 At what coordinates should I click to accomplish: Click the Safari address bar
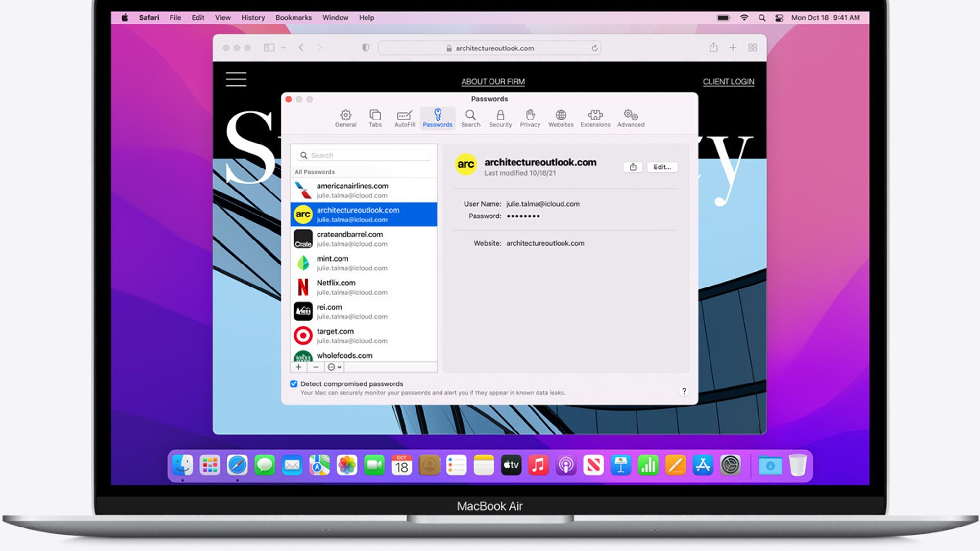tap(490, 48)
